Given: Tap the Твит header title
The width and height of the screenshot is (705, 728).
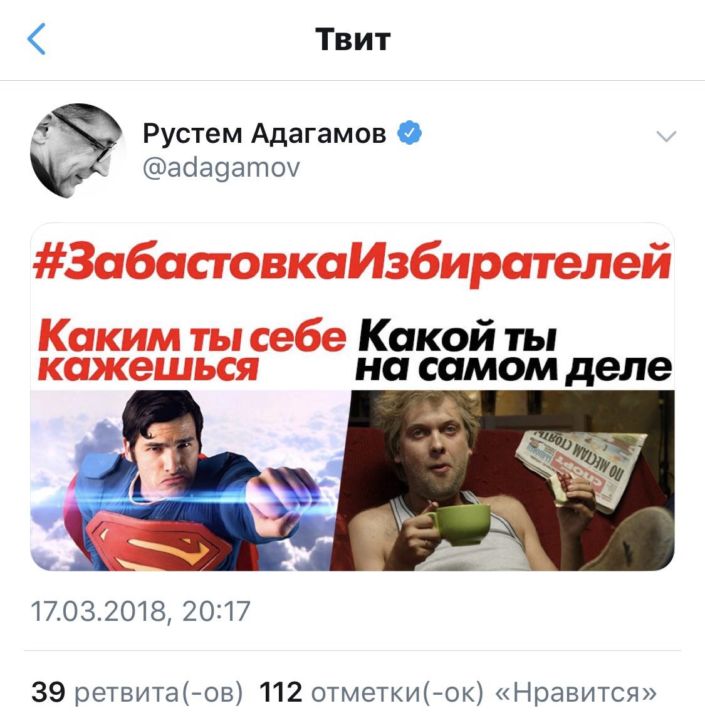Looking at the screenshot, I should click(x=353, y=39).
